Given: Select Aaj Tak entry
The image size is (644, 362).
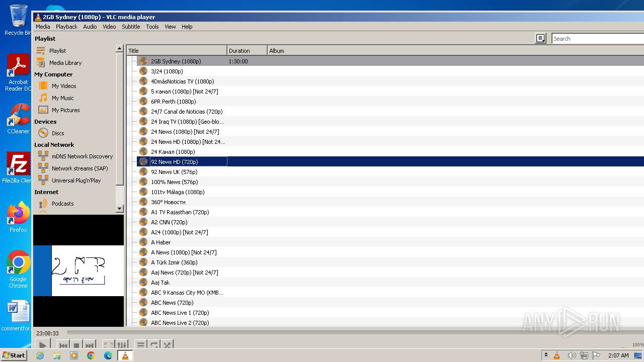Looking at the screenshot, I should pos(390,283).
